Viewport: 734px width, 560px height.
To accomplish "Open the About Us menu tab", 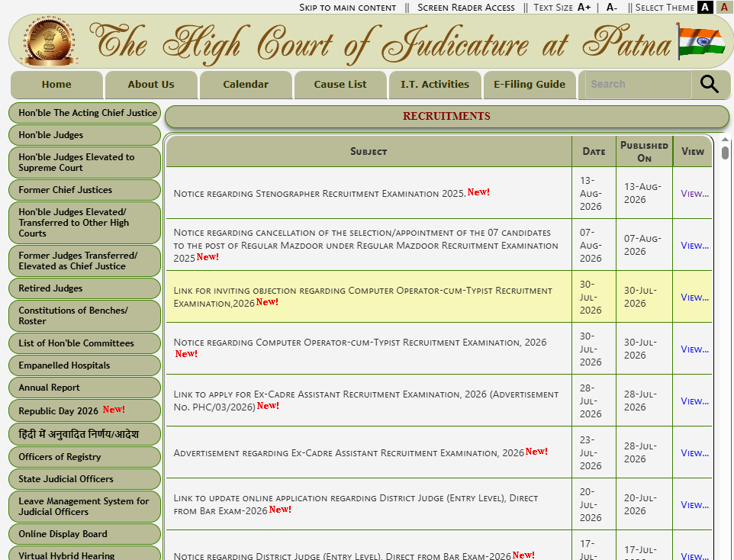I will coord(151,84).
